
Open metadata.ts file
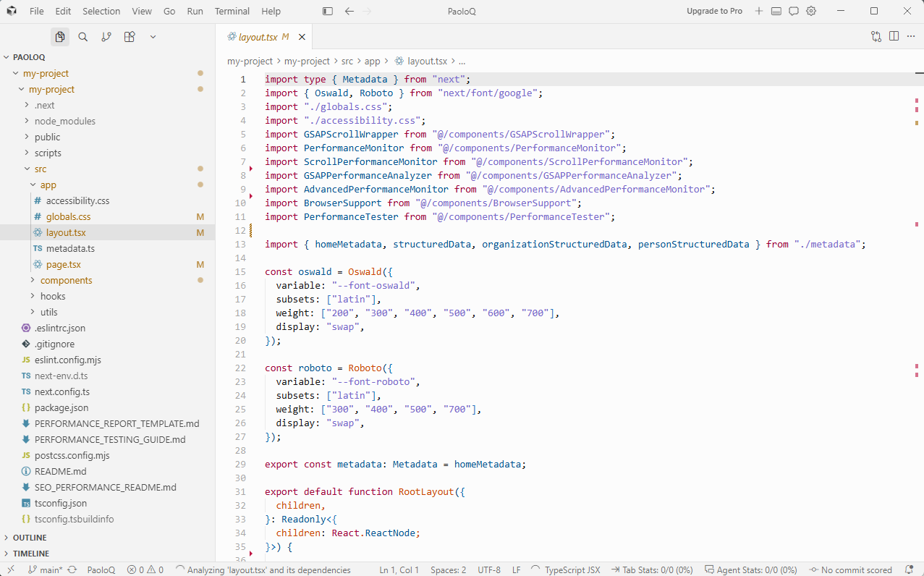tap(107, 248)
